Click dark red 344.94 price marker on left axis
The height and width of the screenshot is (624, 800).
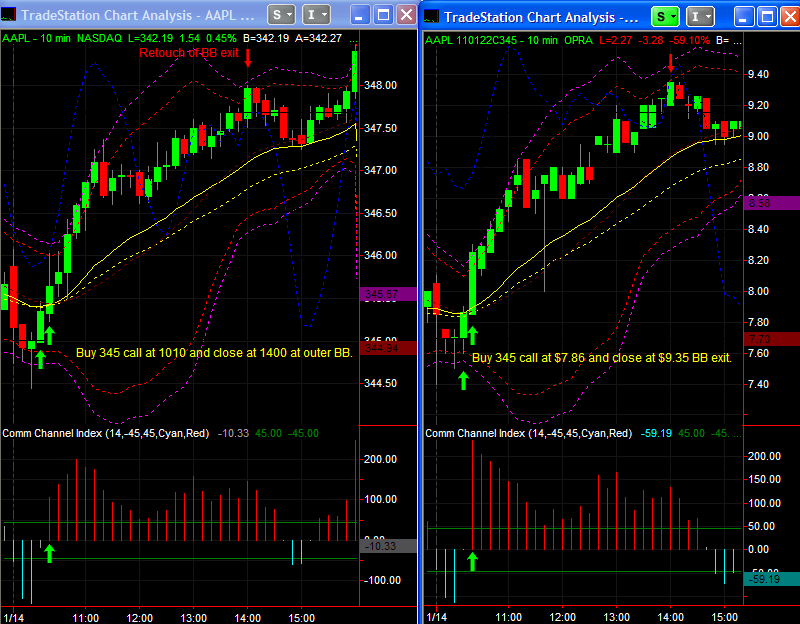coord(388,348)
